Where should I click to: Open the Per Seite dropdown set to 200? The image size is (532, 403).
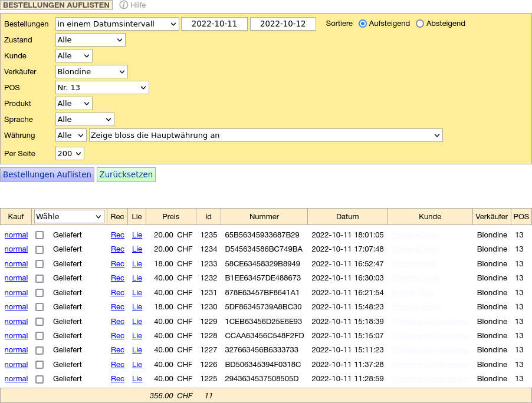coord(70,154)
